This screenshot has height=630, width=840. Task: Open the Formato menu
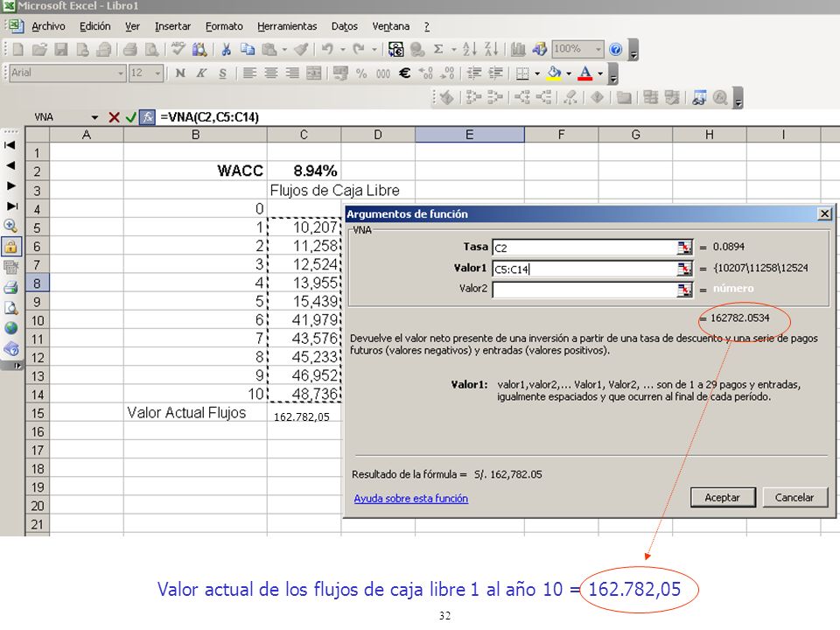tap(224, 26)
